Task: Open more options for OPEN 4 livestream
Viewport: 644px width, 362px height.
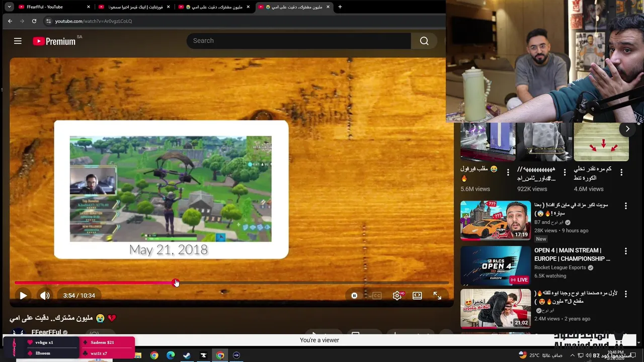Action: (625, 251)
